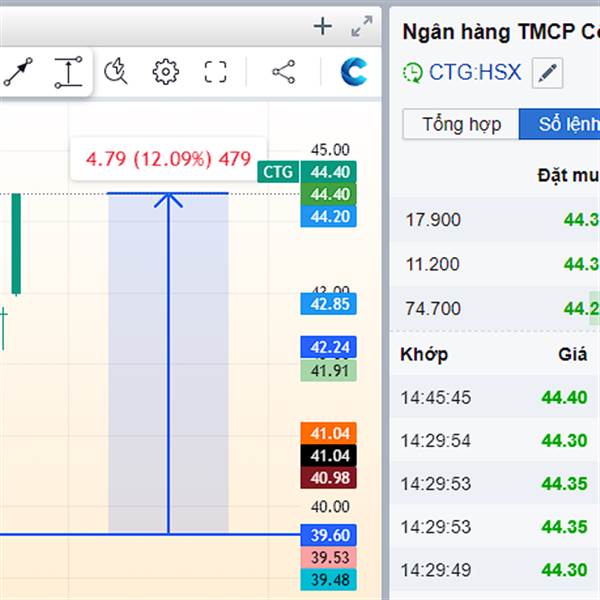Select the arrow drawing tool

(18, 72)
